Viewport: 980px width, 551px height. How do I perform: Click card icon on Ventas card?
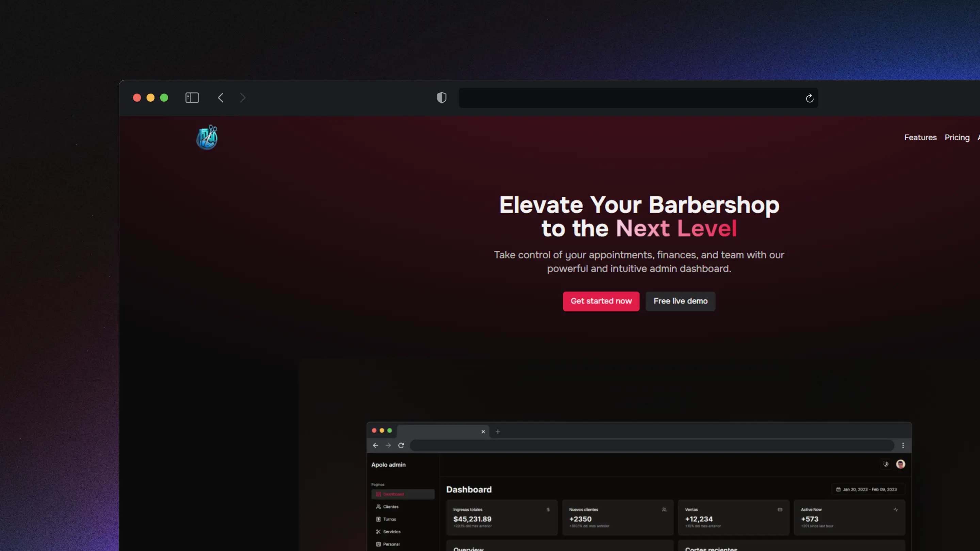[780, 510]
